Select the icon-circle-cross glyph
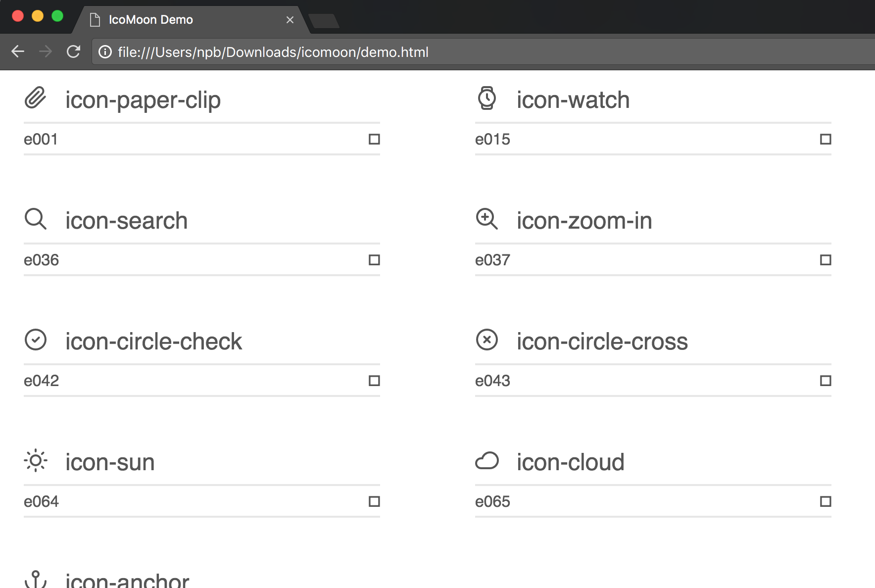 tap(486, 340)
